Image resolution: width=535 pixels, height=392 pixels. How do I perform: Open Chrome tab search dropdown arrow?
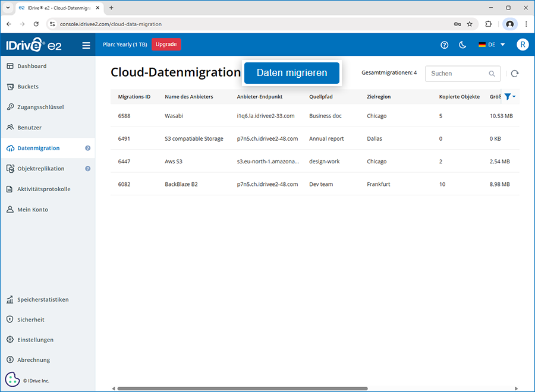8,8
